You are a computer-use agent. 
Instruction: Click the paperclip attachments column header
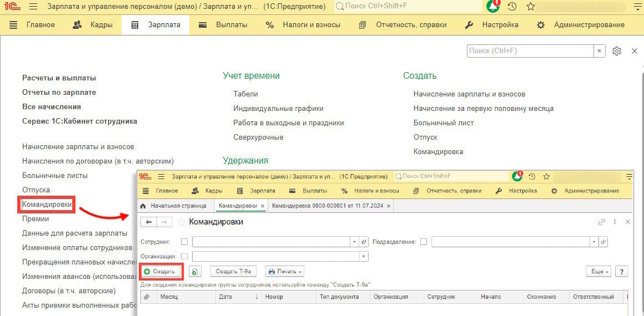coord(147,297)
